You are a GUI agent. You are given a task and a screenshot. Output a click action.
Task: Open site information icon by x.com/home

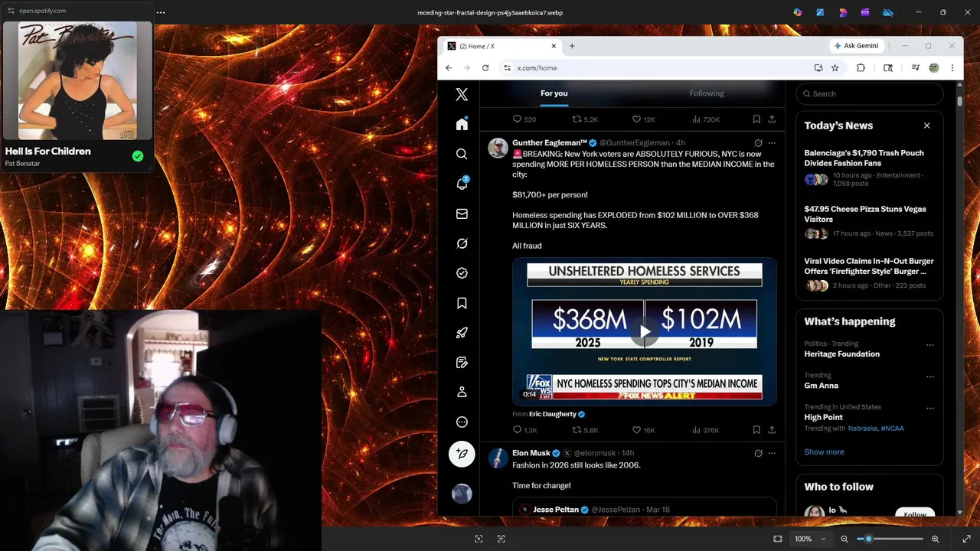click(x=507, y=68)
